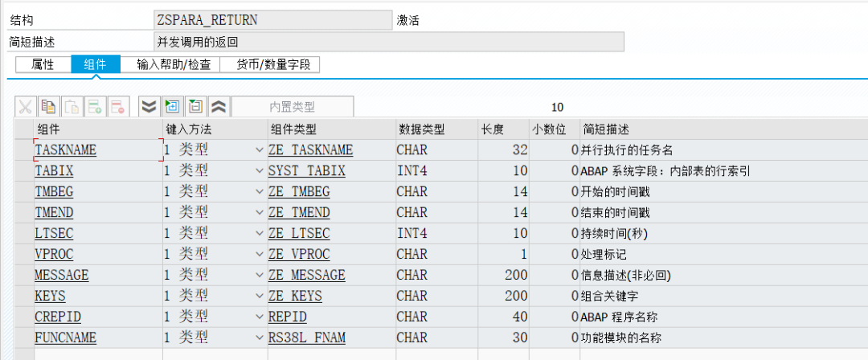Click the Insert Row icon
This screenshot has height=360, width=868.
point(95,106)
